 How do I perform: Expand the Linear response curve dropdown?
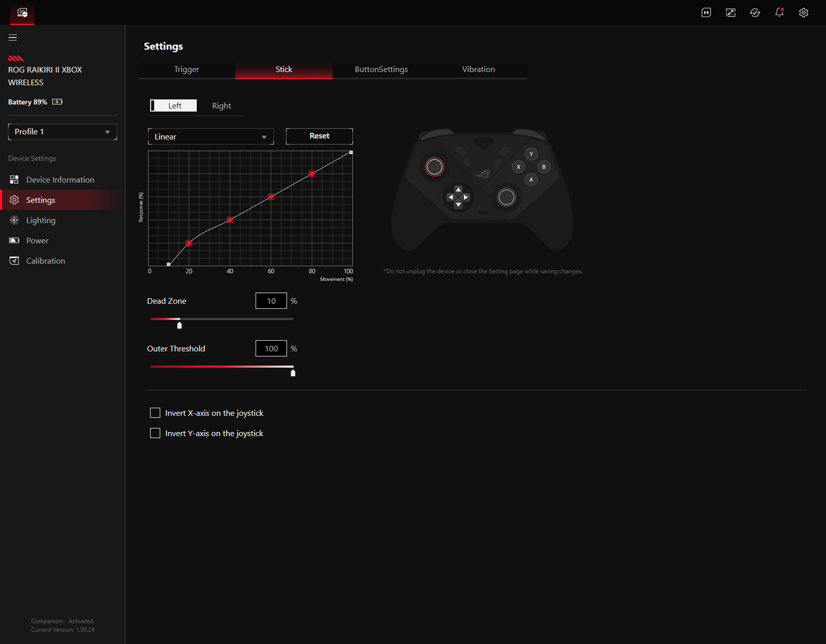pyautogui.click(x=211, y=137)
